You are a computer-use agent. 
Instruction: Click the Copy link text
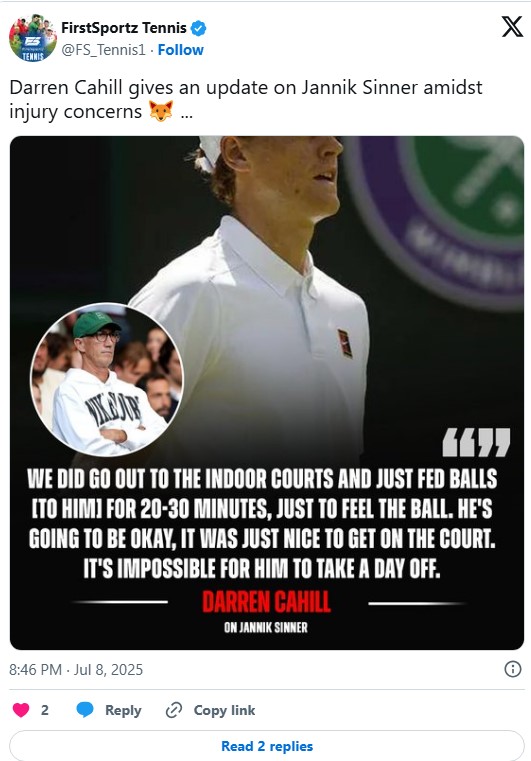pyautogui.click(x=224, y=710)
